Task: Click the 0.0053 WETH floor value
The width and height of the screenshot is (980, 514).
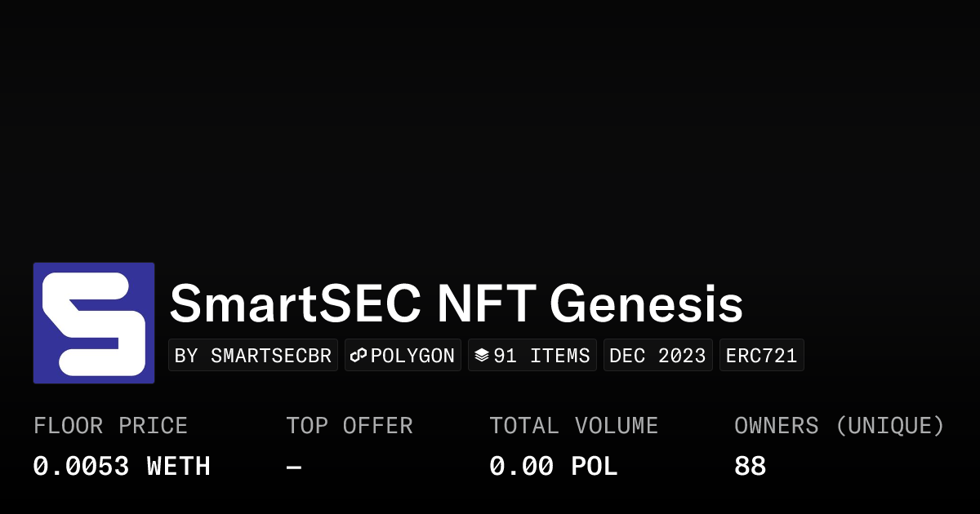Action: click(122, 467)
